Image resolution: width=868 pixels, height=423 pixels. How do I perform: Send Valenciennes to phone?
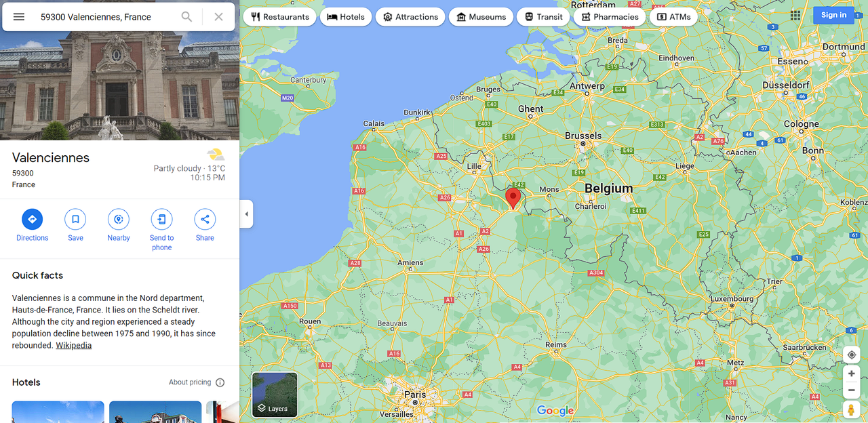point(161,230)
